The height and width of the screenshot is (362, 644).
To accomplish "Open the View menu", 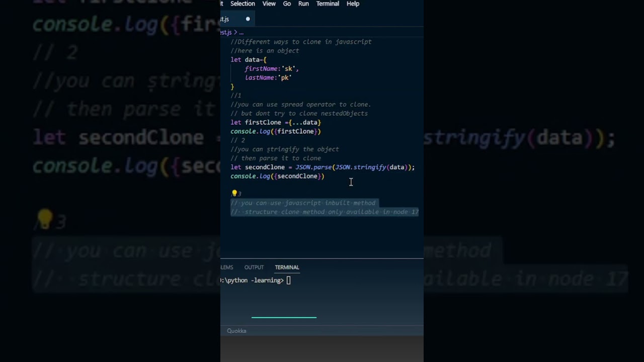I will (x=269, y=4).
